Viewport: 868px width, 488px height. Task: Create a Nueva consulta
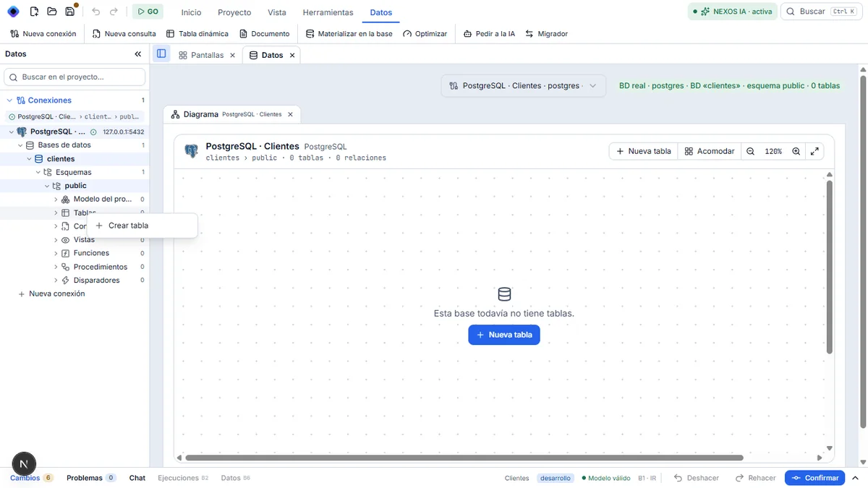pyautogui.click(x=124, y=34)
